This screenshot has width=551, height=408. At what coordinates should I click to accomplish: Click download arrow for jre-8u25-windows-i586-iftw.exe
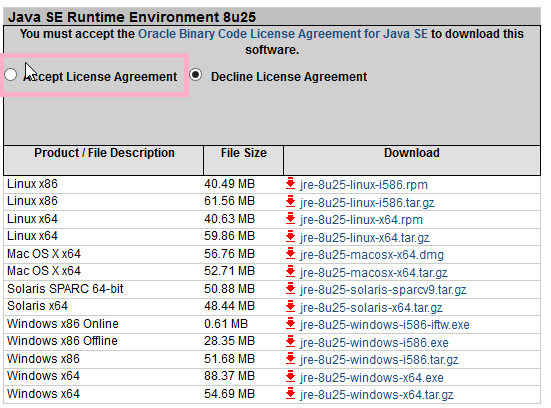290,324
